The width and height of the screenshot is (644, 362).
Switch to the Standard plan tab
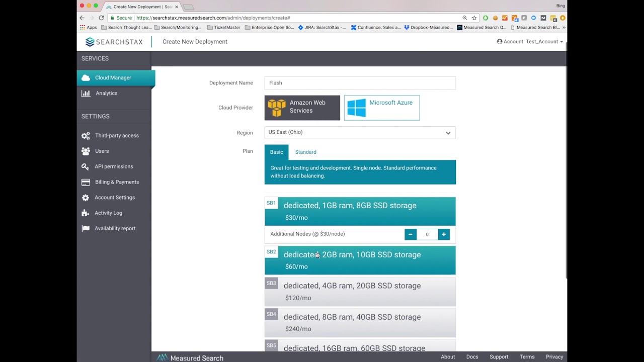[x=305, y=152]
